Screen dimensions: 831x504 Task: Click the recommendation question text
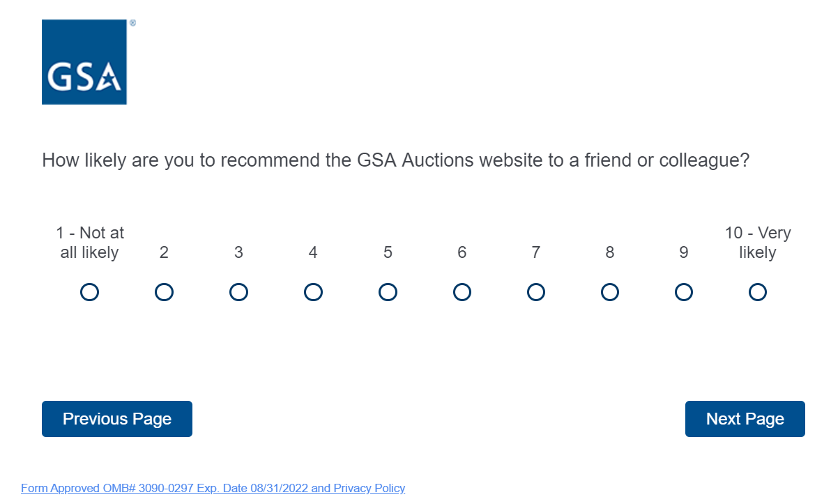pyautogui.click(x=395, y=160)
